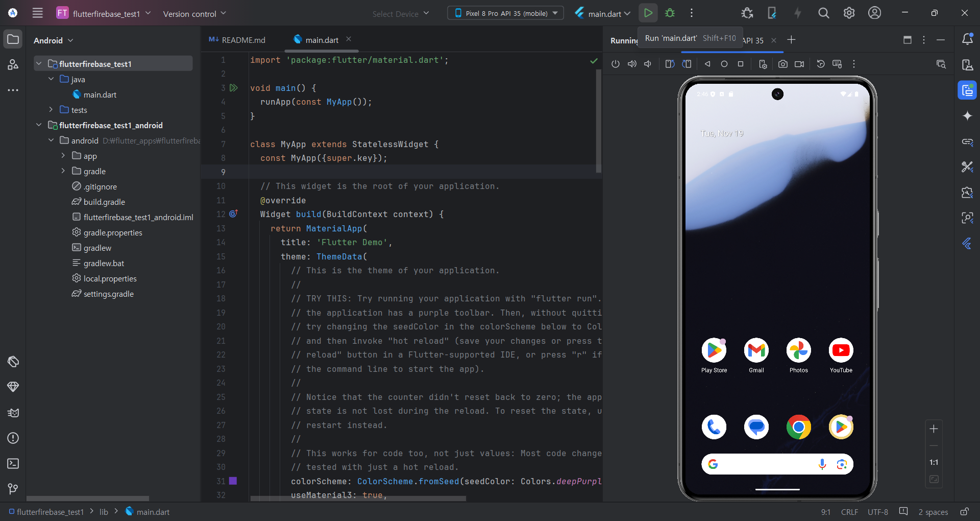The image size is (980, 521).
Task: Expand the tests folder
Action: 51,109
